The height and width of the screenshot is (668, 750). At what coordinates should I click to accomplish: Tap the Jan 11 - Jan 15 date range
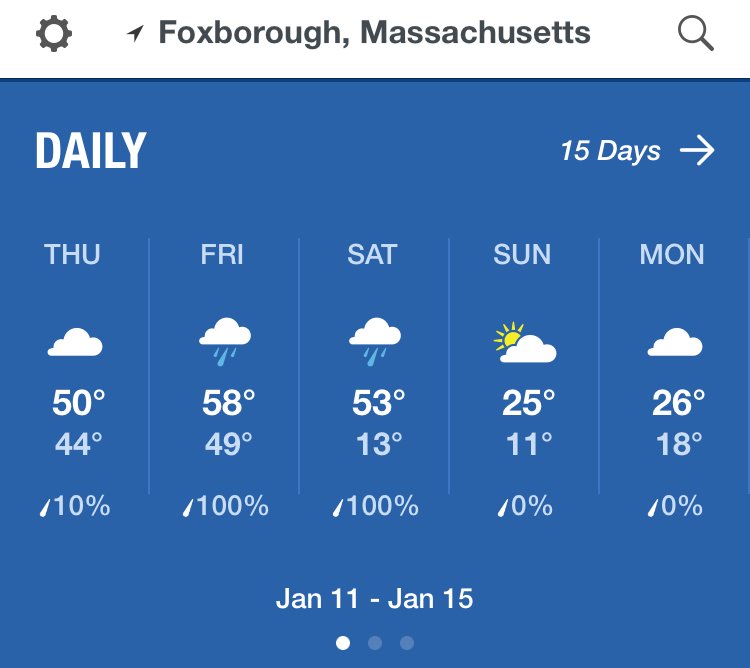tap(375, 599)
